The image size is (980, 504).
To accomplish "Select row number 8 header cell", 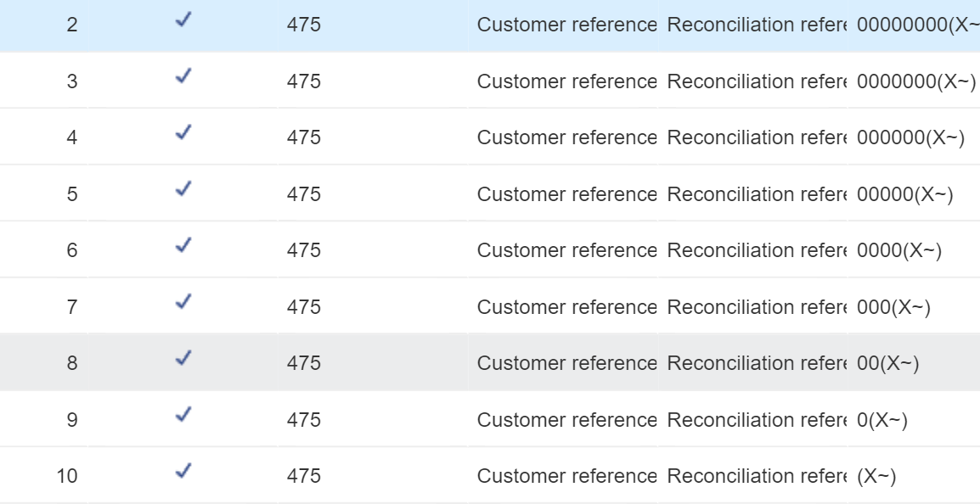I will coord(44,362).
